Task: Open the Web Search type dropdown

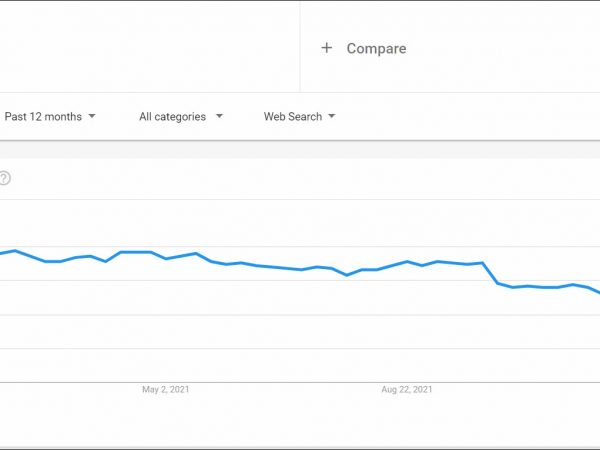Action: pyautogui.click(x=293, y=117)
